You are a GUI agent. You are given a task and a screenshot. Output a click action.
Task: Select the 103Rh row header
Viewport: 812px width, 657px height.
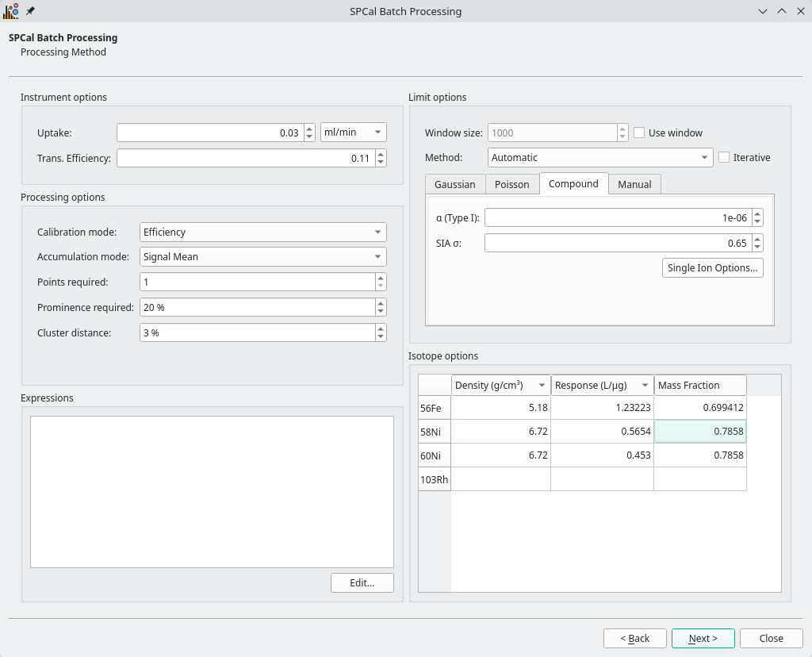435,479
